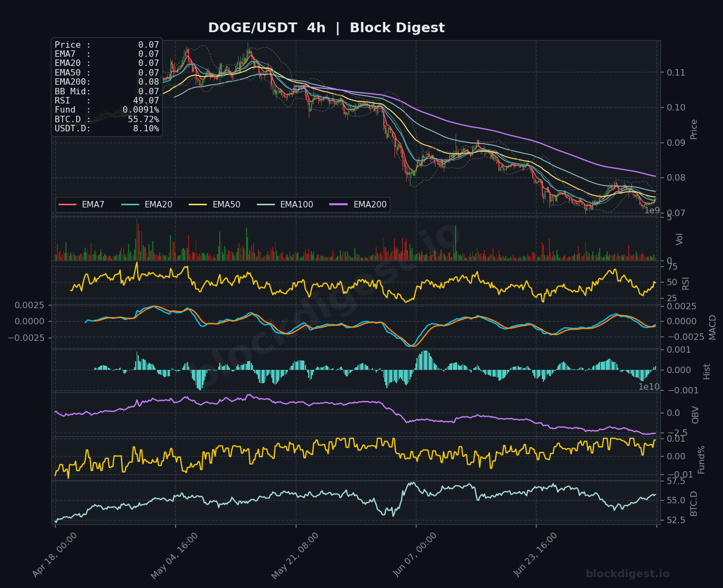Click the Apr 18, 00:00 date label
Viewport: 723px width, 588px height.
tap(54, 555)
